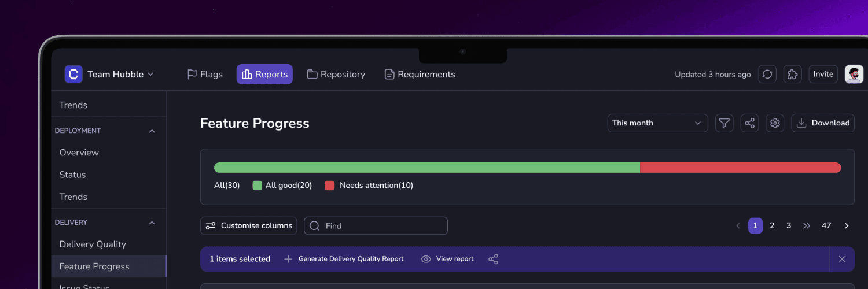
Task: Click the Download button
Action: pyautogui.click(x=823, y=123)
